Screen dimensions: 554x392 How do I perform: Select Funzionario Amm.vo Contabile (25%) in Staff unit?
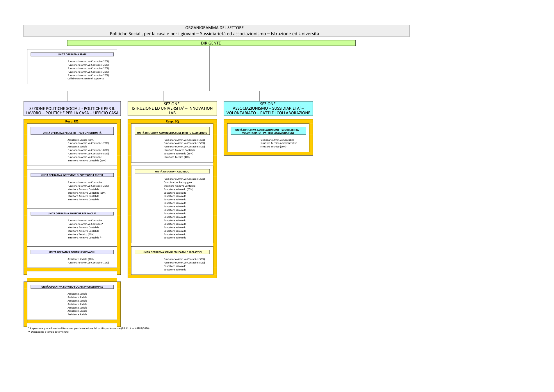(88, 65)
